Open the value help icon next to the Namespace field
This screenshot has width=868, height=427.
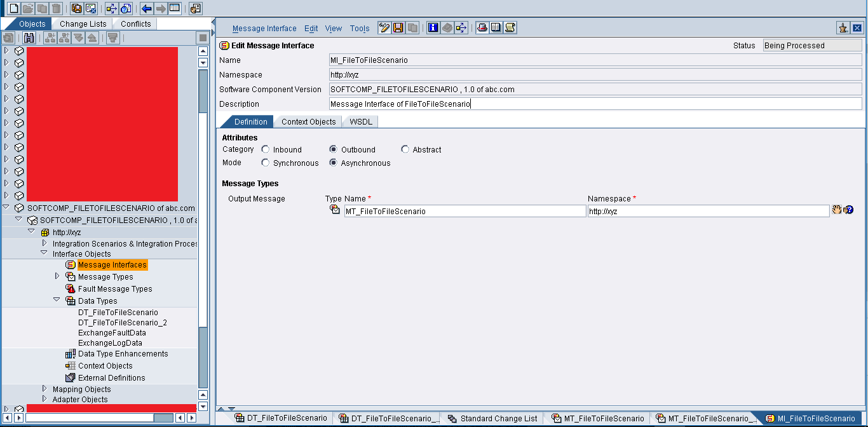point(837,209)
